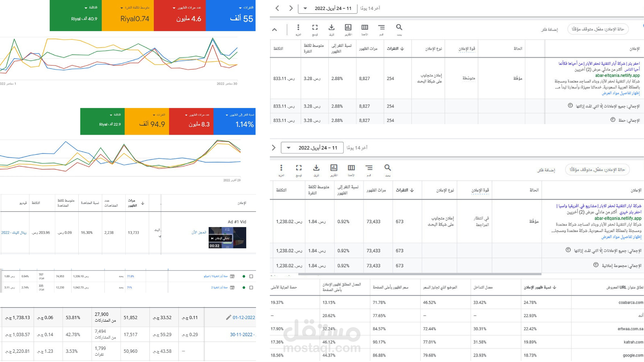This screenshot has height=362, width=644.
Task: Check the box for campaign آبار التقنية 1
Action: pos(251,276)
